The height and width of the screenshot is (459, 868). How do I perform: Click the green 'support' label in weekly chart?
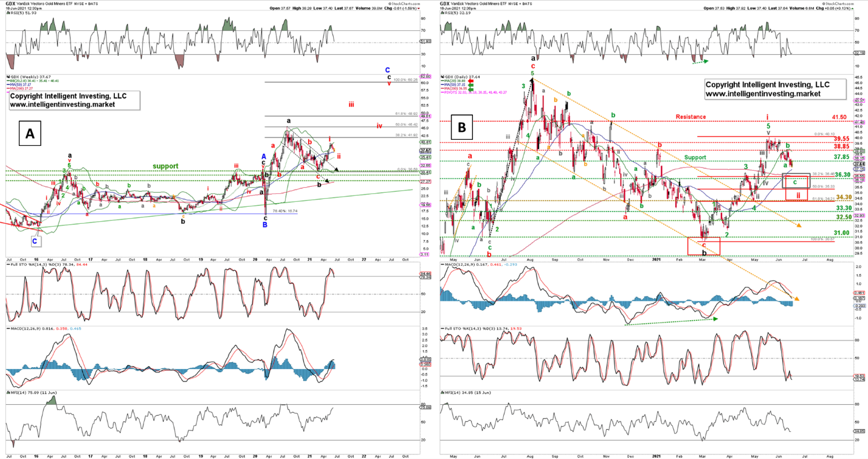(x=166, y=166)
